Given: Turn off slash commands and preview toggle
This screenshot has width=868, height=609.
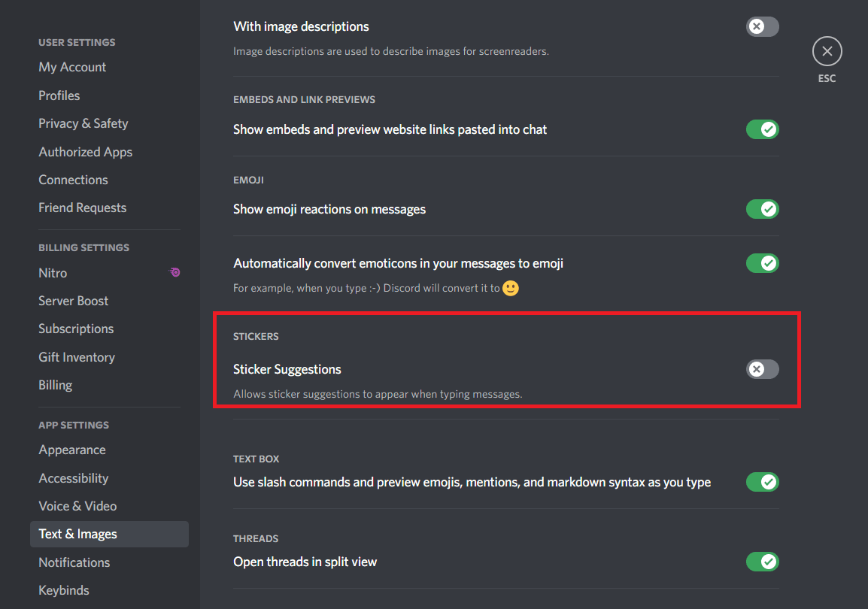Looking at the screenshot, I should (x=762, y=482).
